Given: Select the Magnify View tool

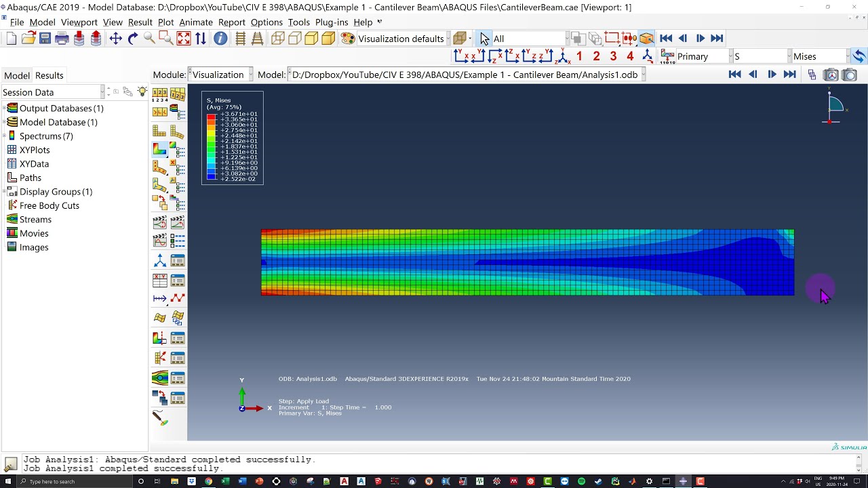Looking at the screenshot, I should coord(149,39).
